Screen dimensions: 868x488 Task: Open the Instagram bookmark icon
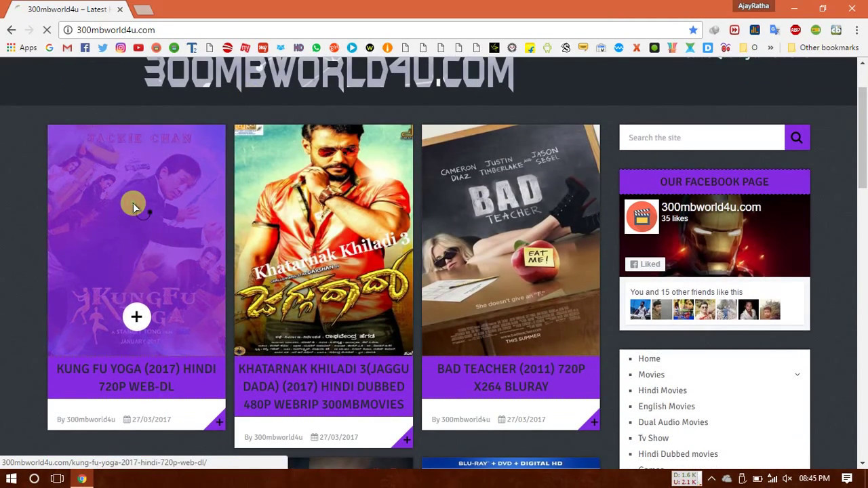pos(121,47)
